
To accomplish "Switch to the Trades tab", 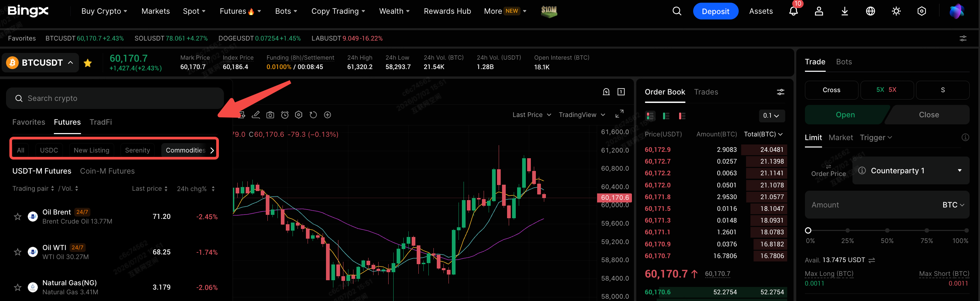I will (706, 92).
